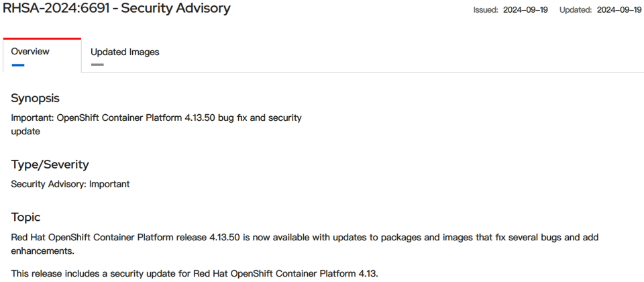The height and width of the screenshot is (282, 644).
Task: Click the 'Updated:' label in the header
Action: (575, 10)
